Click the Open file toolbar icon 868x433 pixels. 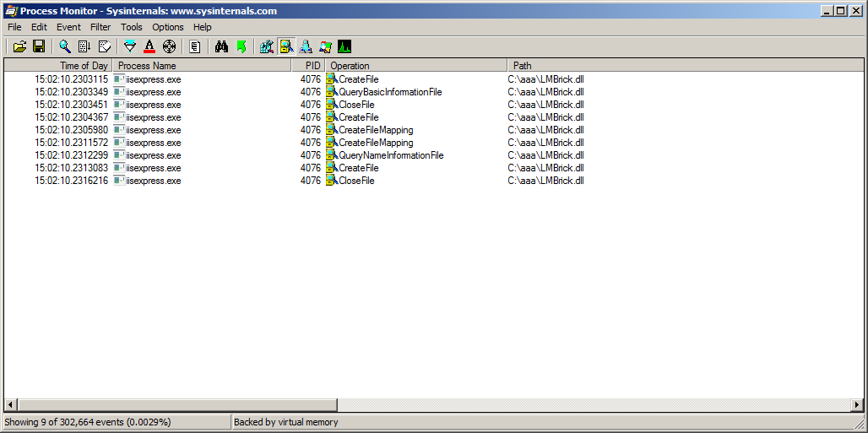20,46
